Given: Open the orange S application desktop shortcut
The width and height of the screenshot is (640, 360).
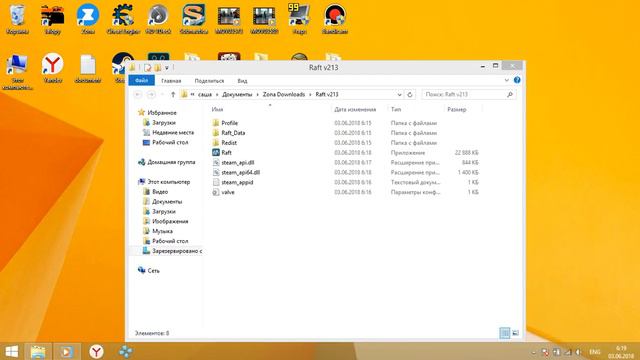Looking at the screenshot, I should pyautogui.click(x=193, y=19).
